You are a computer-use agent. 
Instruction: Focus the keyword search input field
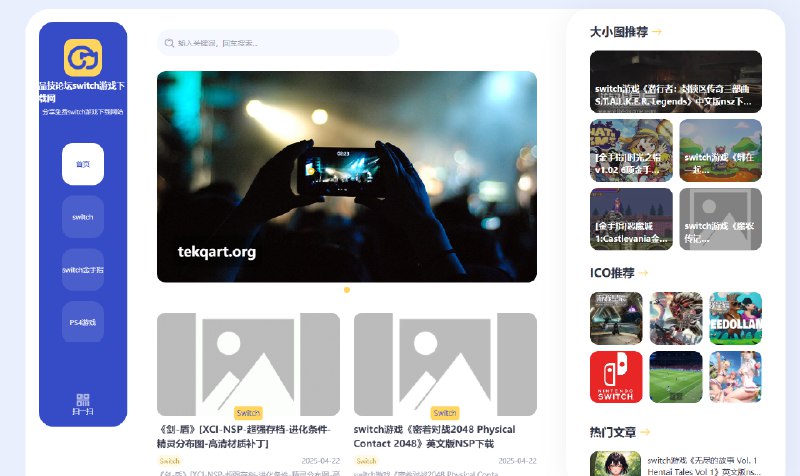pos(285,43)
